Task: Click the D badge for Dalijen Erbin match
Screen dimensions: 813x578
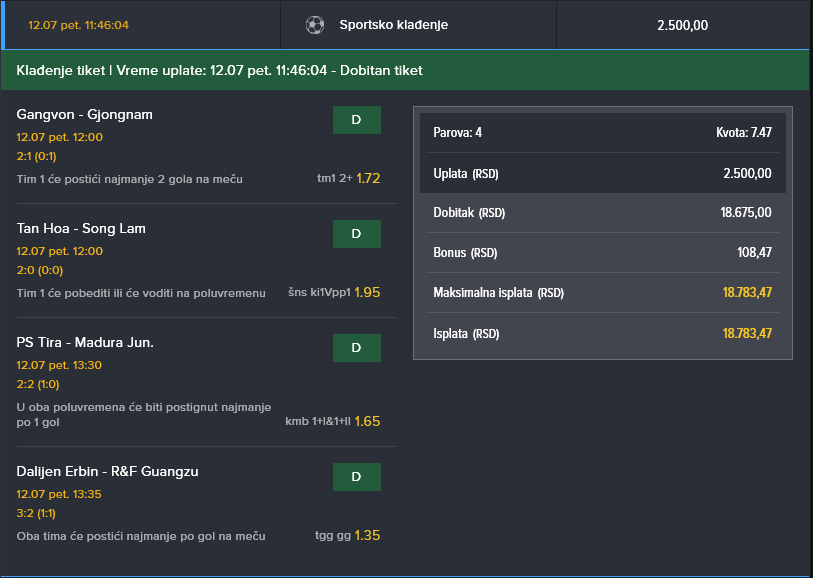Action: click(356, 477)
